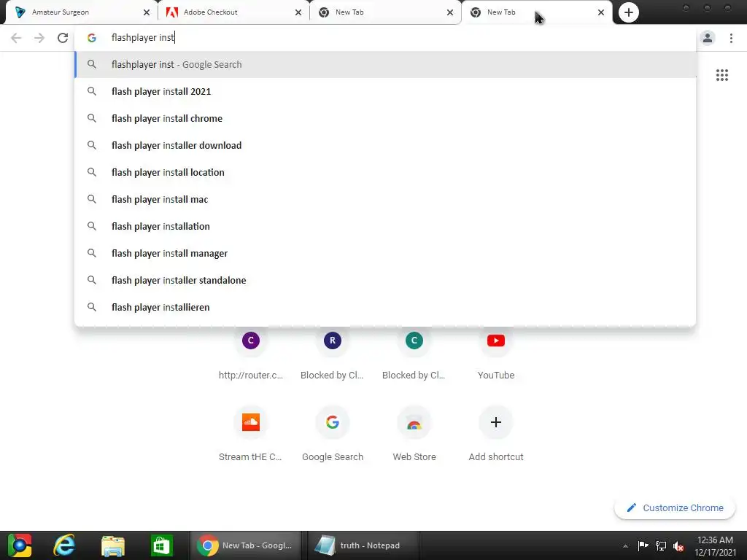Click the address bar containing 'flashplayer inst'

click(385, 38)
